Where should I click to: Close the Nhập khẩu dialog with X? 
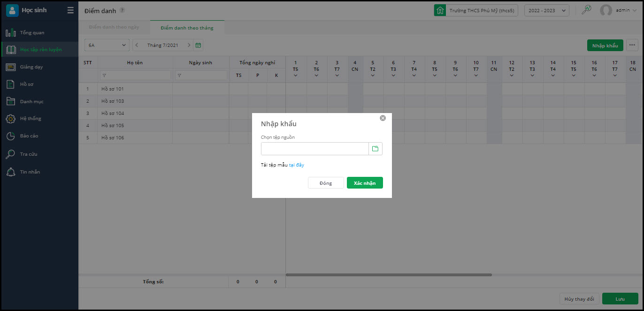383,118
